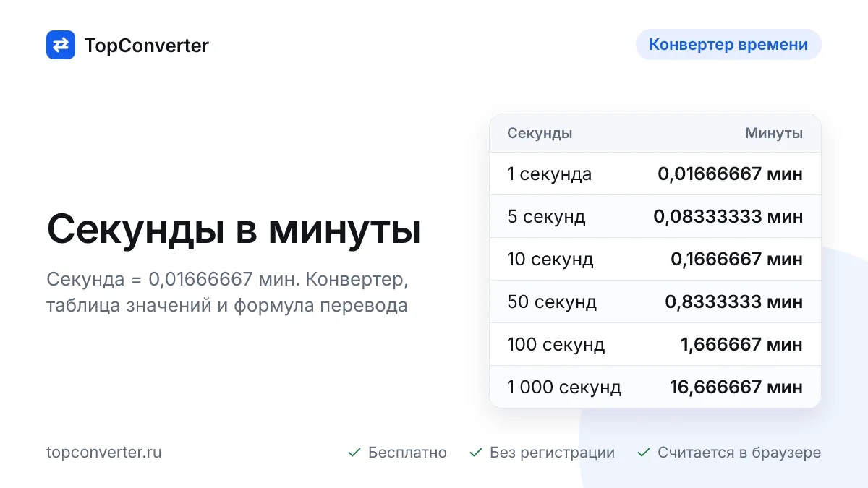The height and width of the screenshot is (488, 868).
Task: Click the Без регистрации label
Action: click(x=552, y=453)
